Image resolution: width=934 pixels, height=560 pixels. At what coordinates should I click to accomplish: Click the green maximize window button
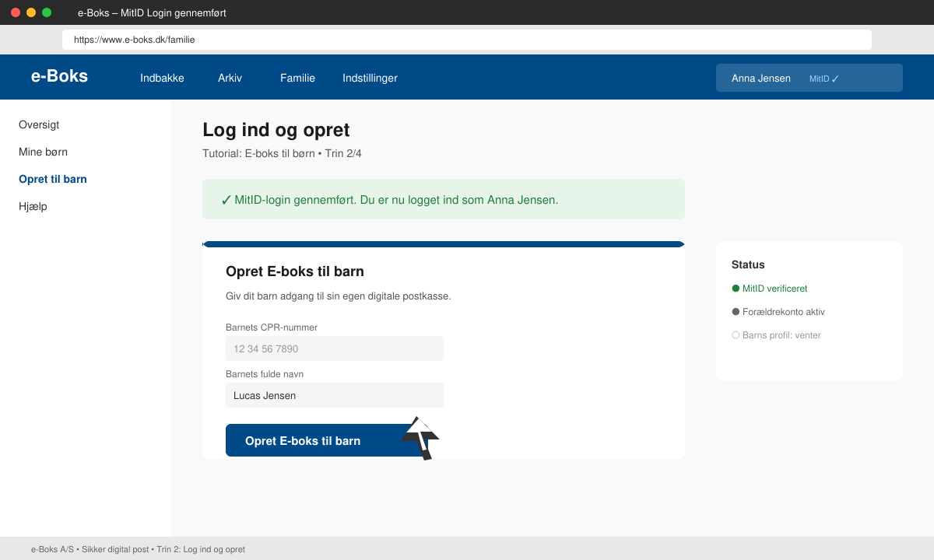click(47, 12)
